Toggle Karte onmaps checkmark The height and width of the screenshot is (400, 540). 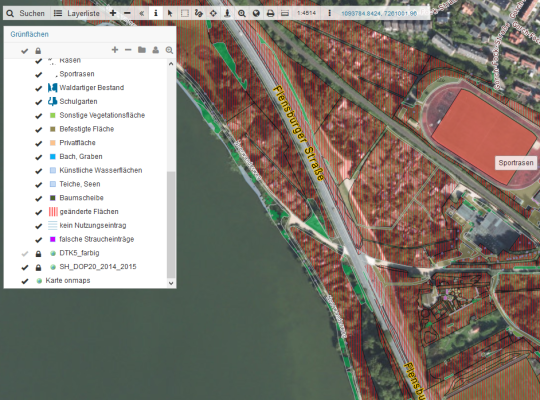pos(24,281)
